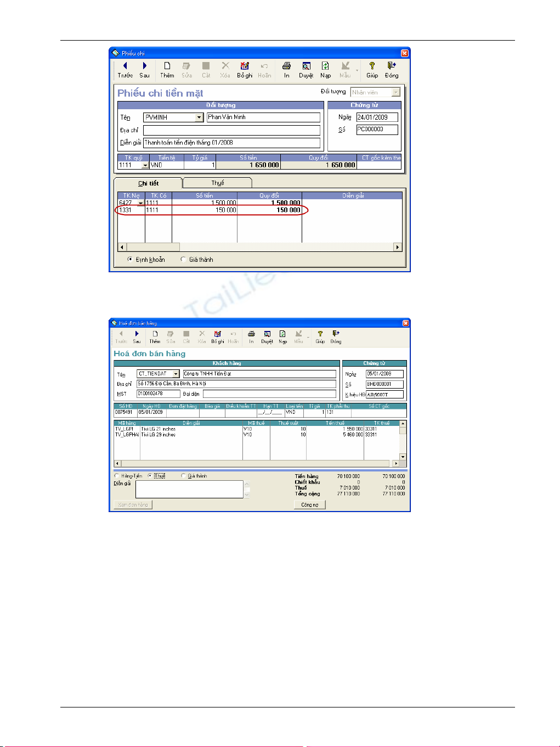
Task: Click the K hiệu HĐ field AB/2007T
Action: coord(384,394)
